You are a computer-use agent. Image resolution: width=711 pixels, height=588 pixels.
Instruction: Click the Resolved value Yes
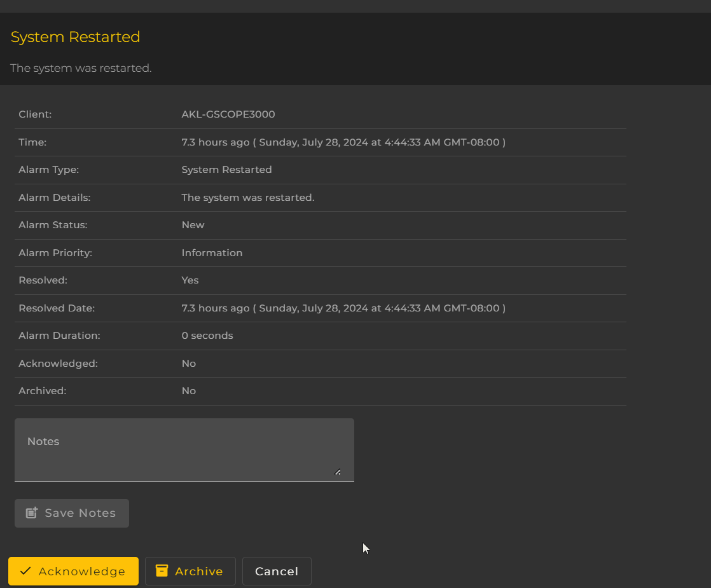(x=190, y=280)
